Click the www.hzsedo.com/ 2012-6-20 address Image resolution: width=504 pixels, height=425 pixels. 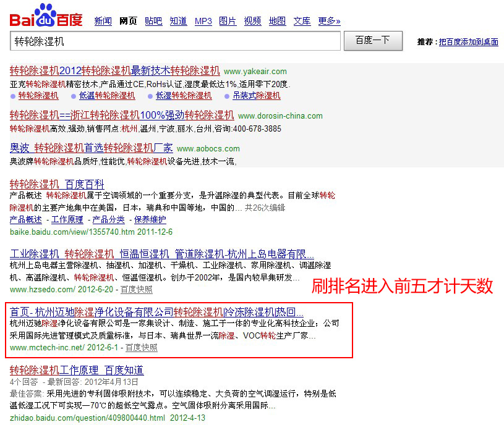(61, 289)
